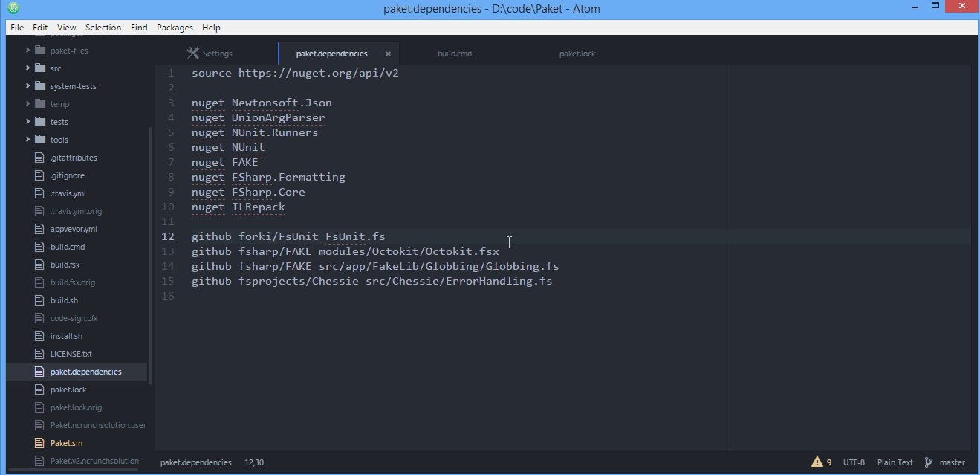Click the nuget source URL on line 1

(319, 73)
